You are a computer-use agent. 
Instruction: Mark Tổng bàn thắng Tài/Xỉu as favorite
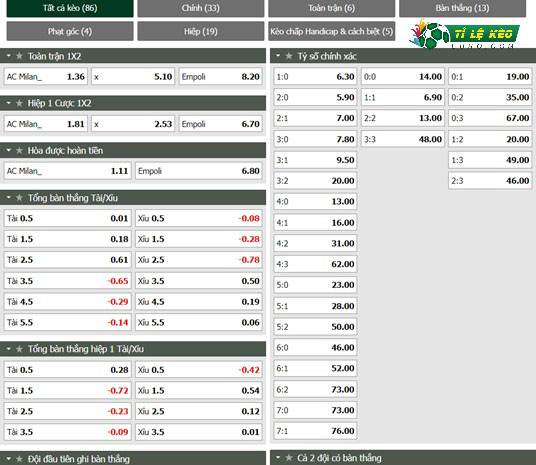tap(19, 197)
